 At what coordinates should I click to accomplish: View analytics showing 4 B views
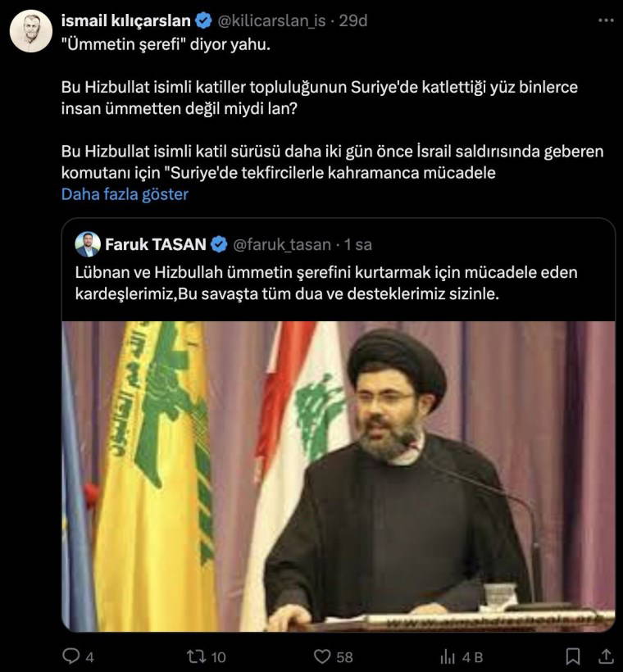pos(448,656)
